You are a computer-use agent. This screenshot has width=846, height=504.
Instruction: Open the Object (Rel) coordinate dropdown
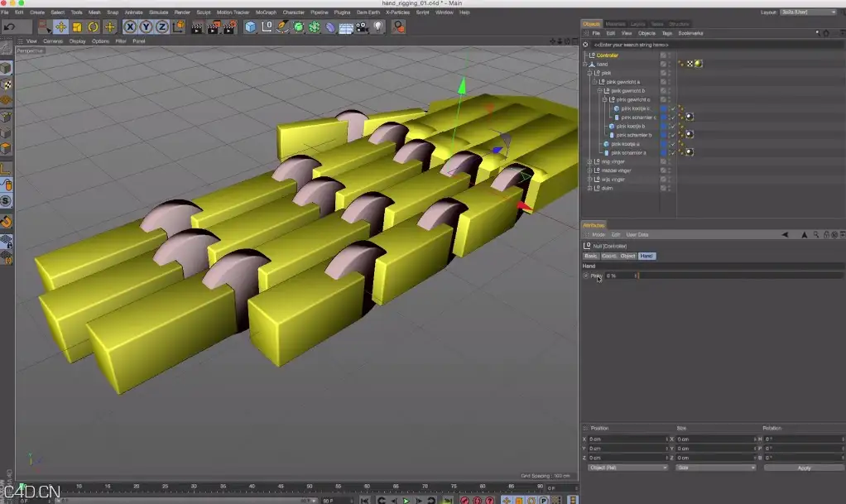pyautogui.click(x=627, y=468)
